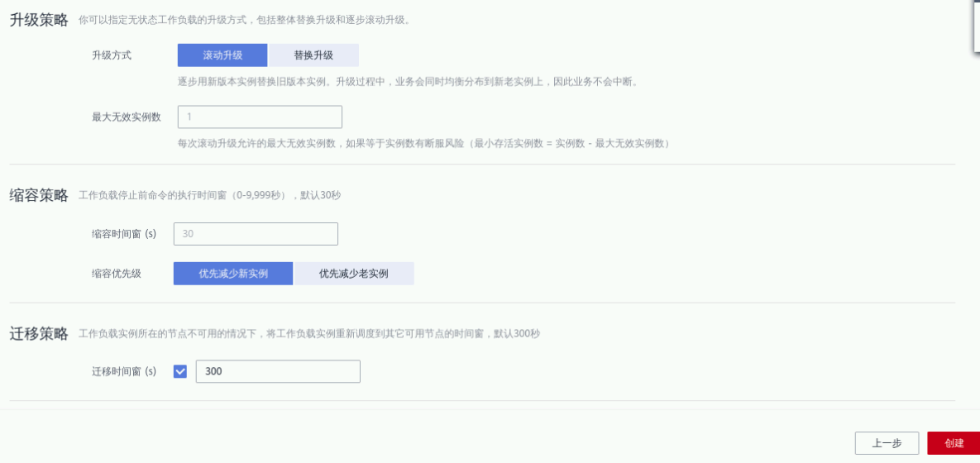Select the 滚动升级 upgrade mode
Image resolution: width=980 pixels, height=463 pixels.
point(222,55)
